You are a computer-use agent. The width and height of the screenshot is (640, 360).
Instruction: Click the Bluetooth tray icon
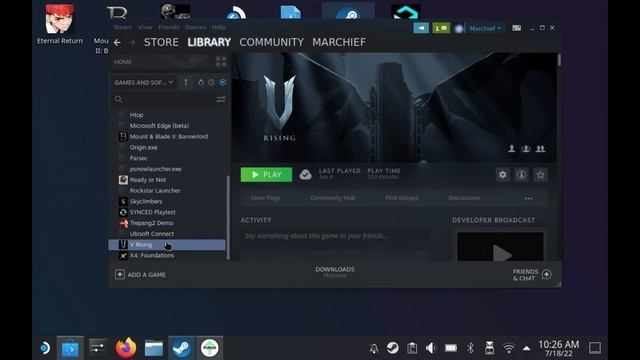(x=470, y=348)
